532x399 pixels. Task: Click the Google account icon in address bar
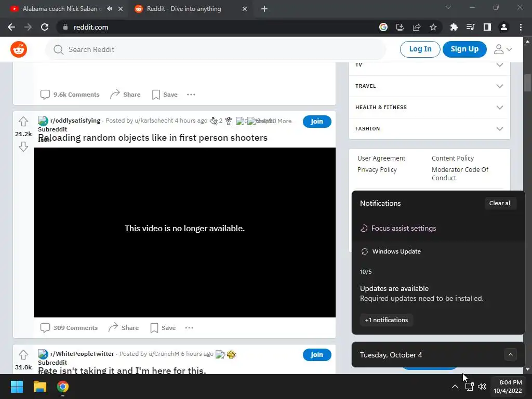(x=383, y=27)
